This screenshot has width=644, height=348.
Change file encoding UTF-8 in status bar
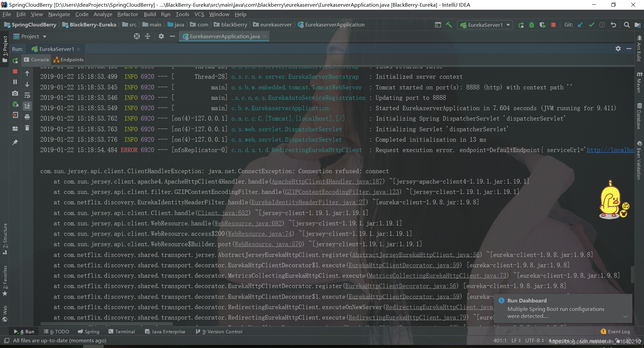pos(535,341)
